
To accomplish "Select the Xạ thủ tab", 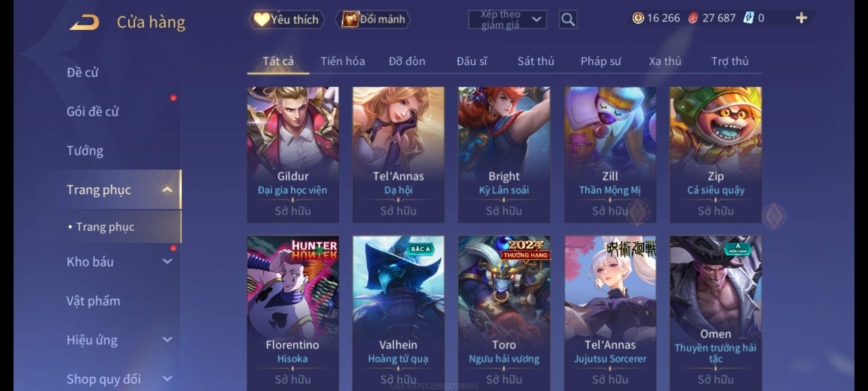I will [x=665, y=61].
